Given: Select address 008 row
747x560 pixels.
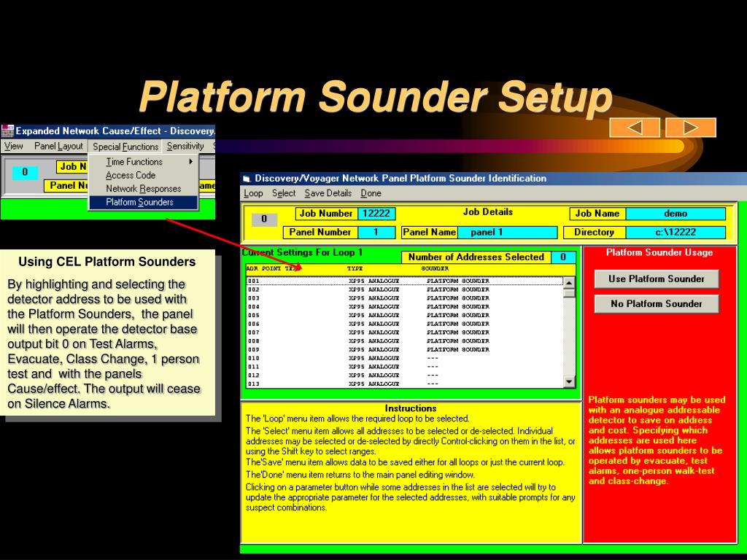Looking at the screenshot, I should [405, 341].
